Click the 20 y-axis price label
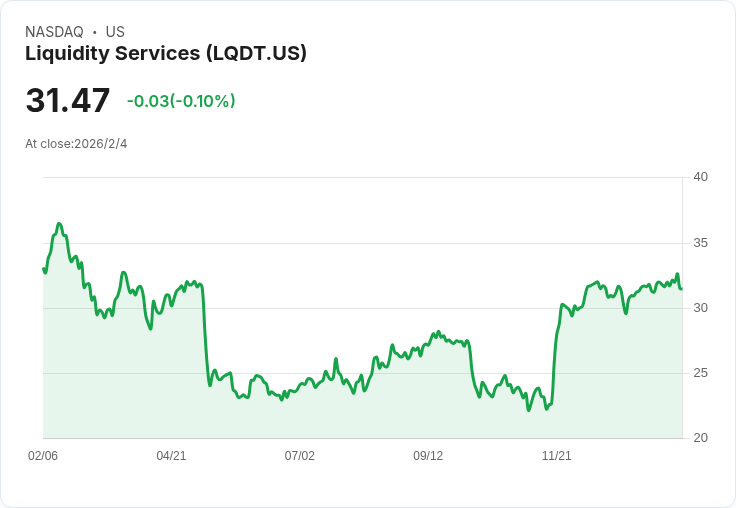Image resolution: width=736 pixels, height=508 pixels. (x=700, y=438)
